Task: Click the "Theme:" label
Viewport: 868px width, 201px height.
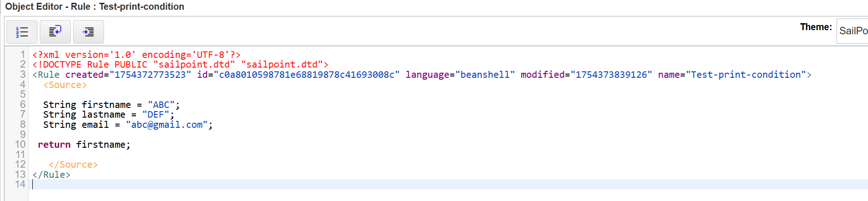Action: (x=816, y=27)
